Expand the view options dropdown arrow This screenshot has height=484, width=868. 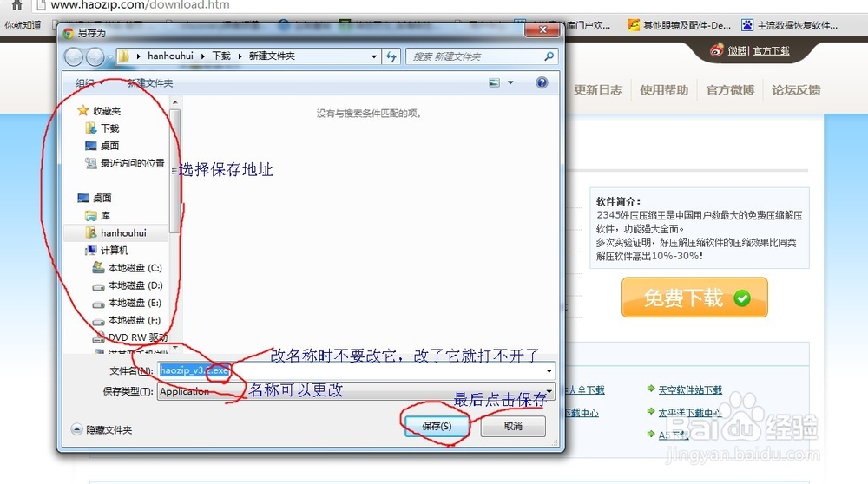point(510,82)
